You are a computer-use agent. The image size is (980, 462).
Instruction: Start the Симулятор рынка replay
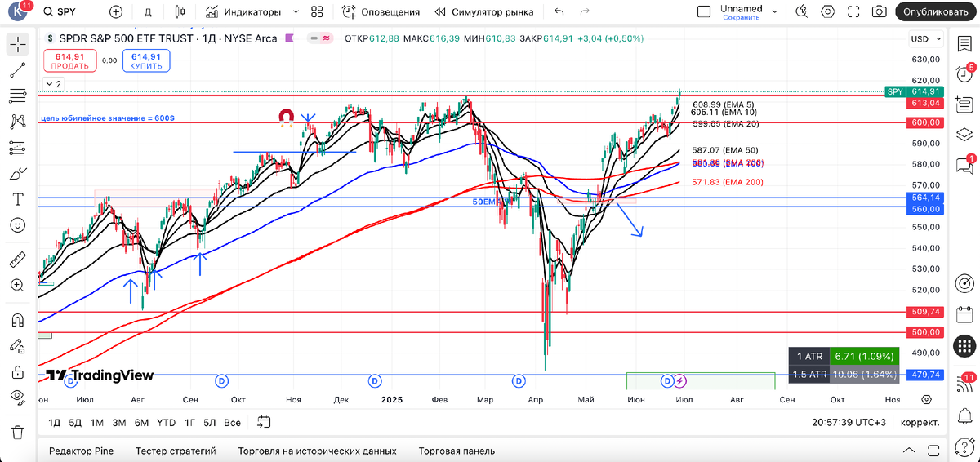click(x=484, y=12)
